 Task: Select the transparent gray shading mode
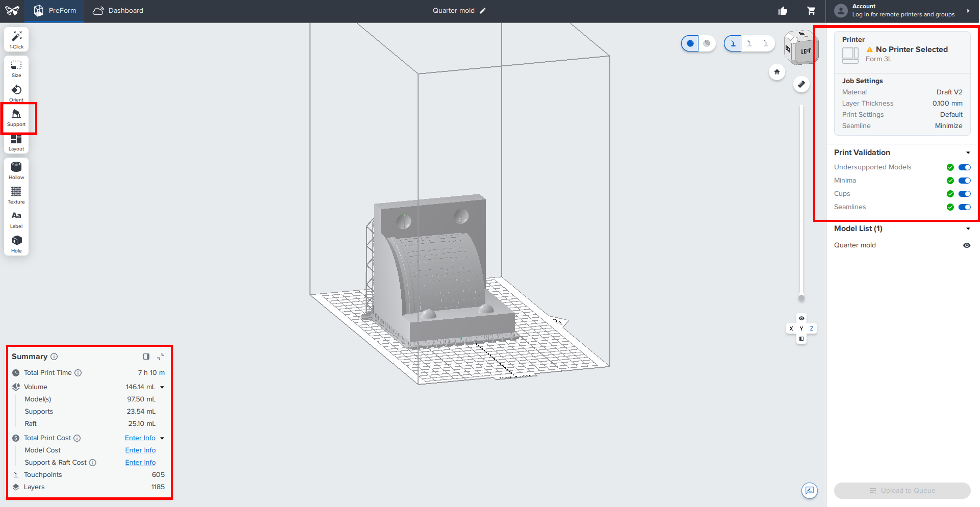pyautogui.click(x=706, y=43)
